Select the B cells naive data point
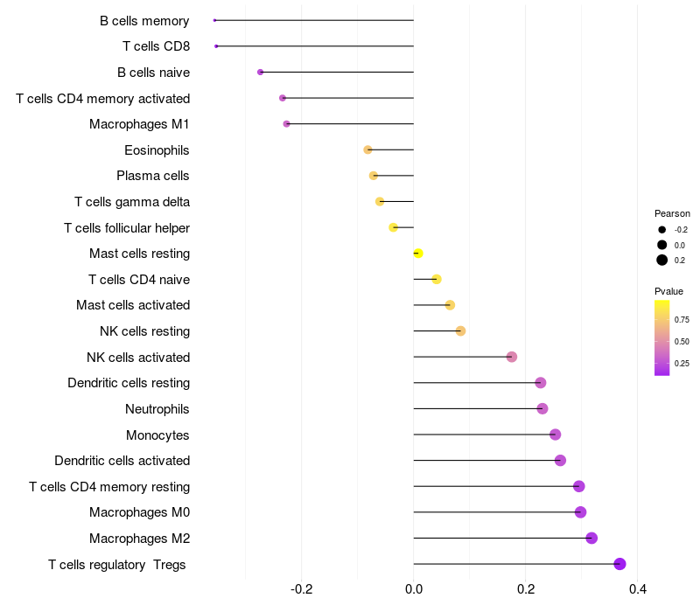Viewport: 700px width, 612px height. pos(260,72)
